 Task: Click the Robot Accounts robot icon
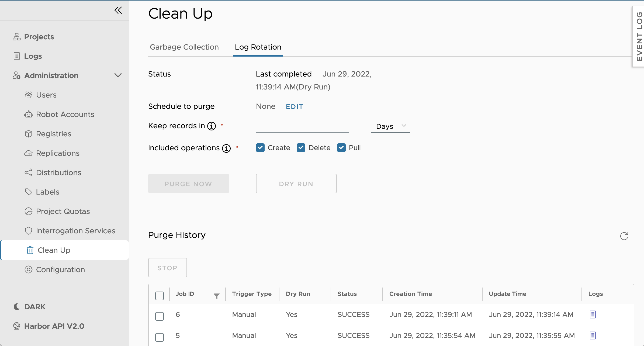pyautogui.click(x=29, y=114)
